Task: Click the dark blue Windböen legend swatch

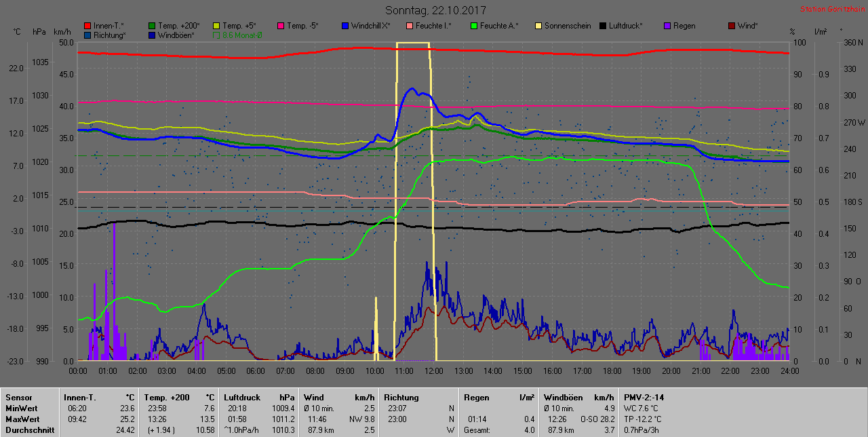Action: 152,35
